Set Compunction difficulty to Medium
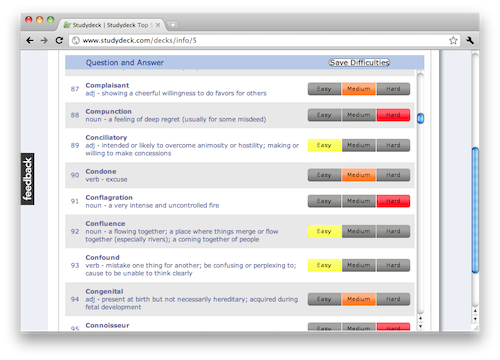The image size is (500, 360). [x=359, y=115]
